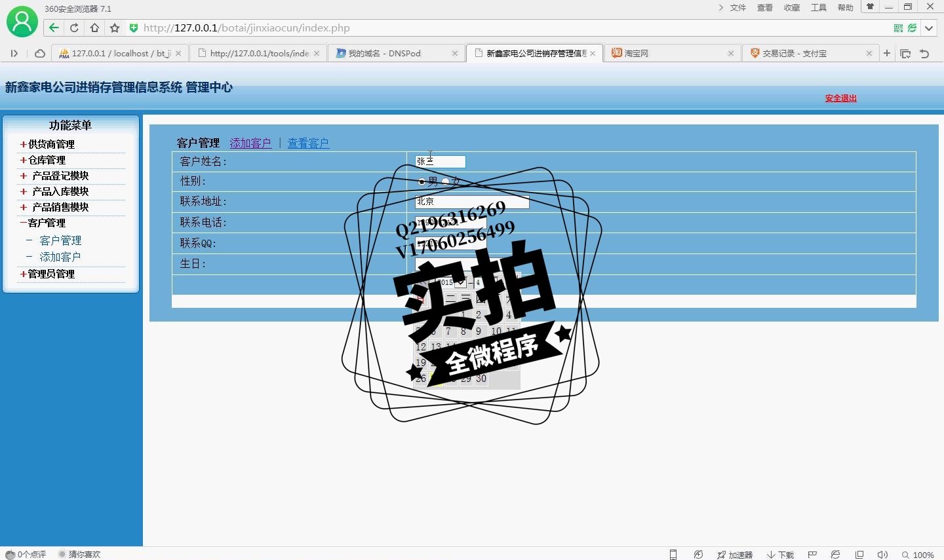Reload the page with the refresh icon
Viewport: 944px width, 560px height.
(x=74, y=28)
